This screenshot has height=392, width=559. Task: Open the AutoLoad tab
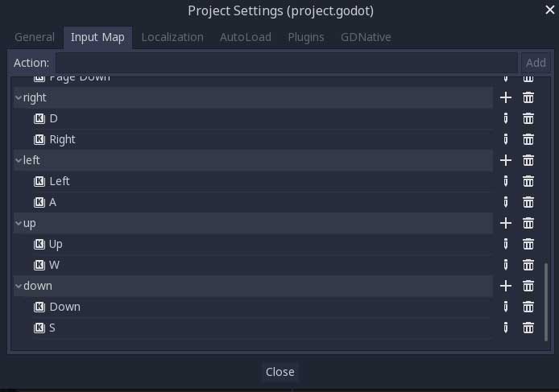coord(246,37)
